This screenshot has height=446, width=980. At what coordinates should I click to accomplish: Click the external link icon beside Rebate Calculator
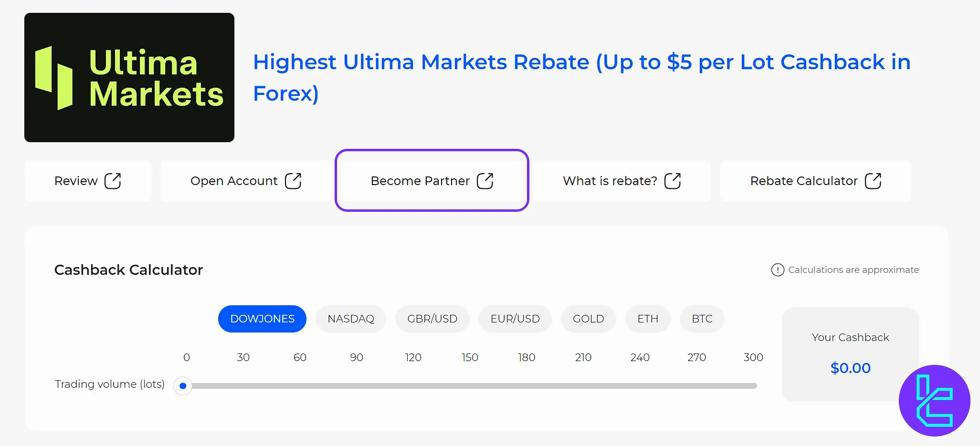point(873,181)
